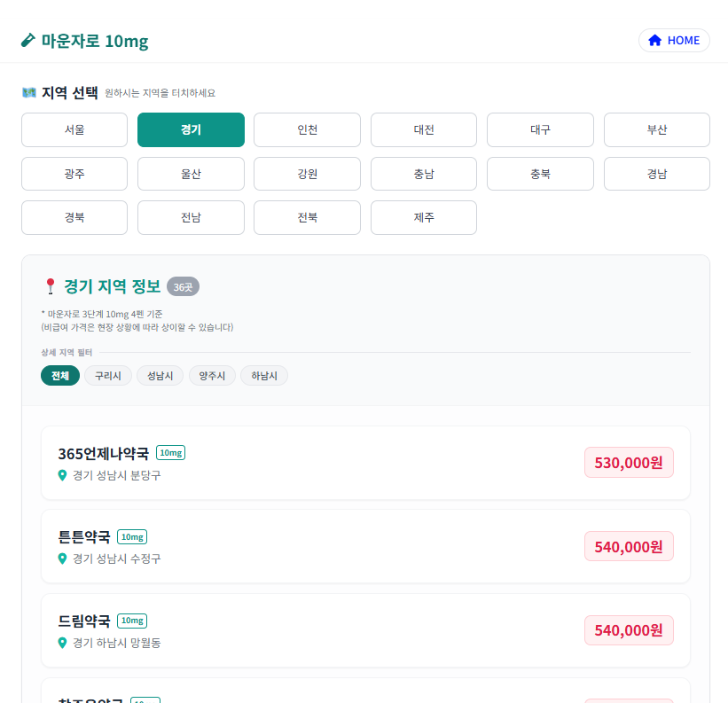
Task: Go to 강원 region listings
Action: 307,174
